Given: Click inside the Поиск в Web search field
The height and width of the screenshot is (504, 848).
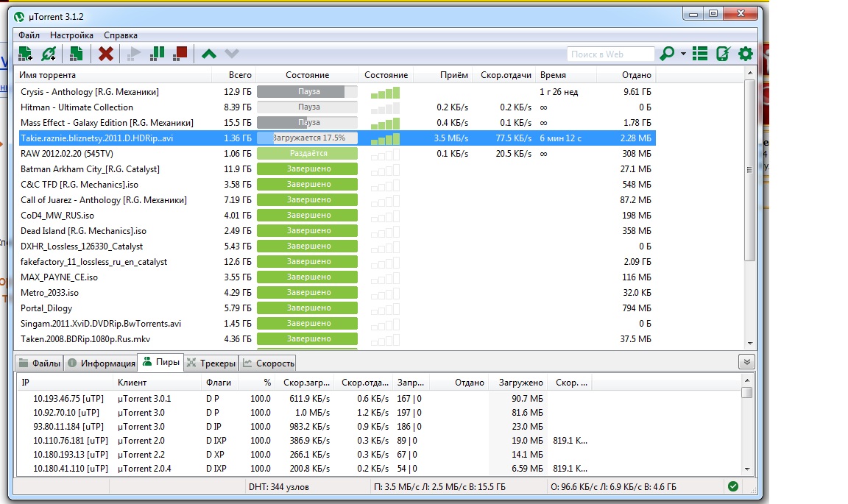Looking at the screenshot, I should click(x=610, y=54).
